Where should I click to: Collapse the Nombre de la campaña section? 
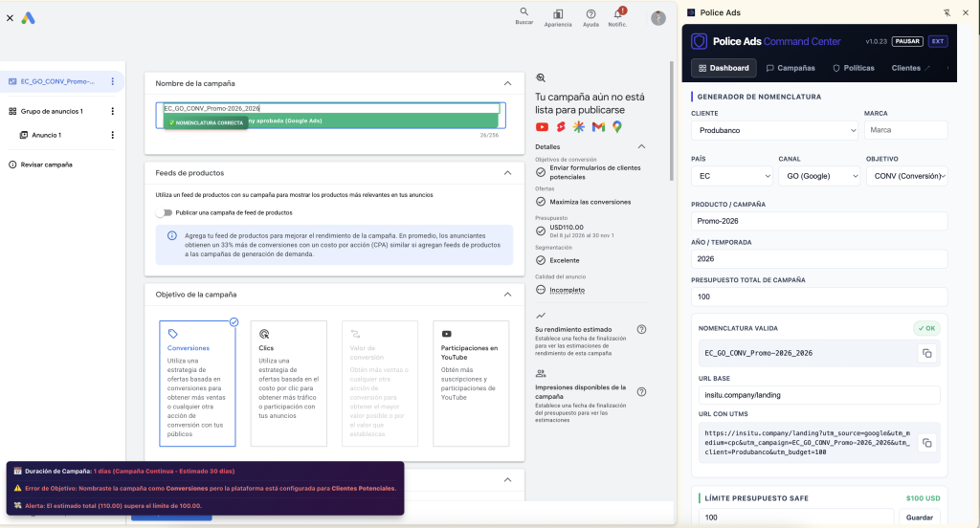[x=507, y=83]
